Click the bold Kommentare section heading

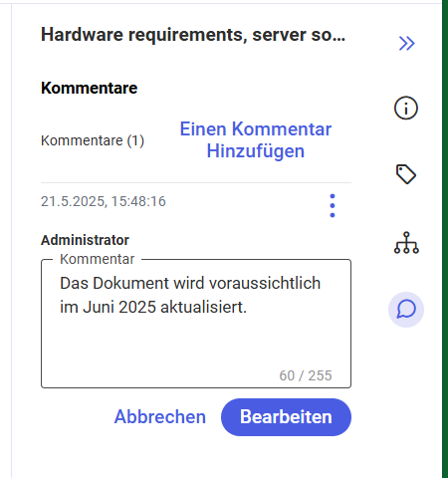tap(89, 89)
